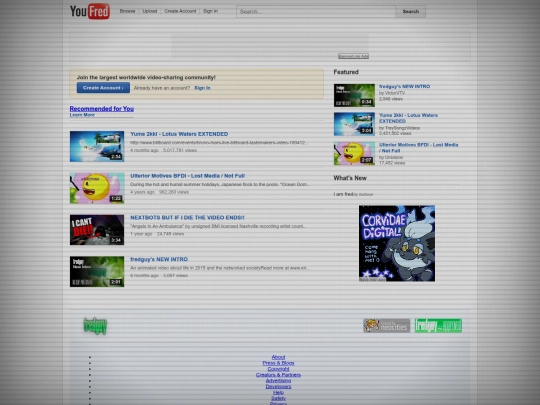
Task: Click the 'I am fred' What's New text
Action: 343,194
